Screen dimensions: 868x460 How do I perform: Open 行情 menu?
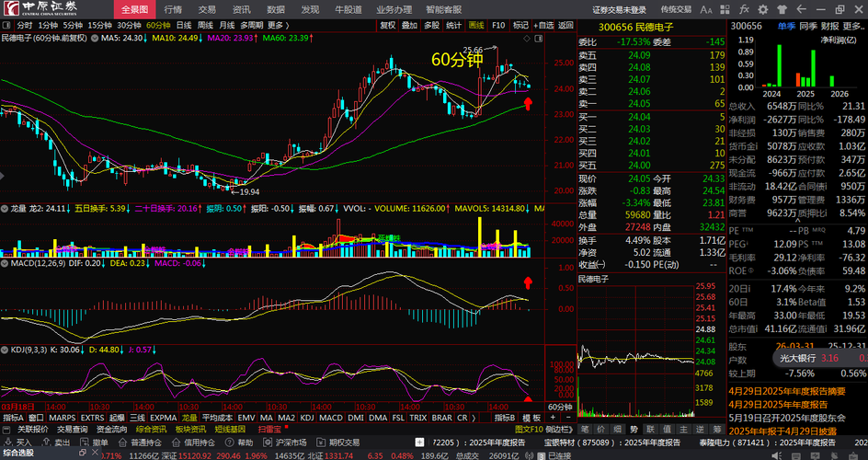click(173, 9)
